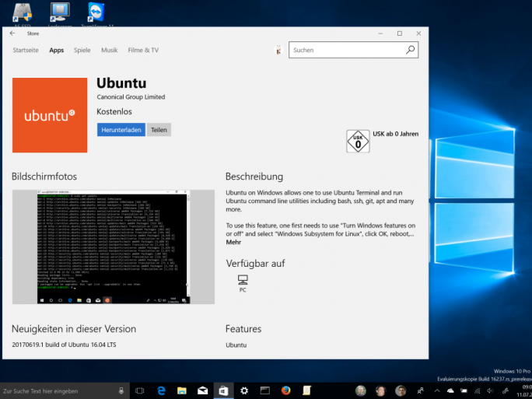This screenshot has width=532, height=399.
Task: Open the Ubuntu terminal screenshot thumbnail
Action: (114, 247)
